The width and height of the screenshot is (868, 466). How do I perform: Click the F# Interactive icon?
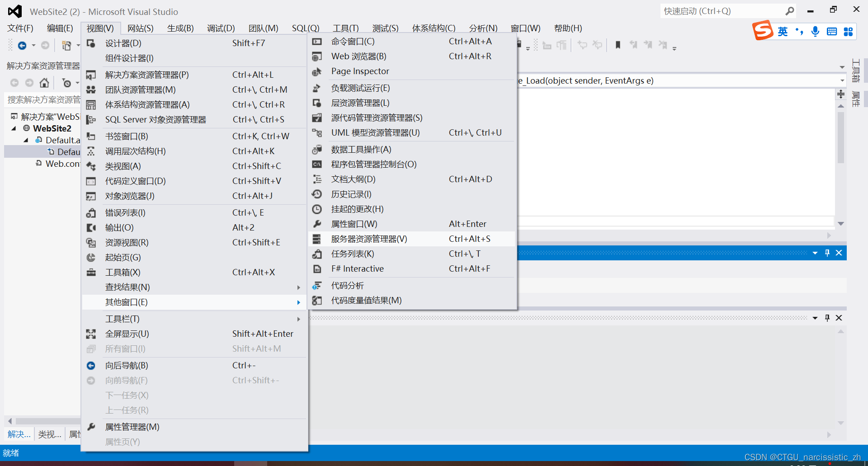[317, 269]
